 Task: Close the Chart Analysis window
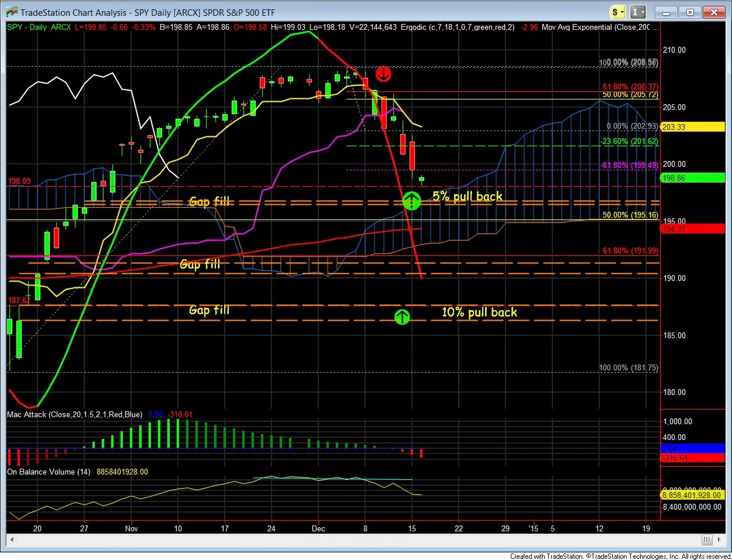click(714, 12)
